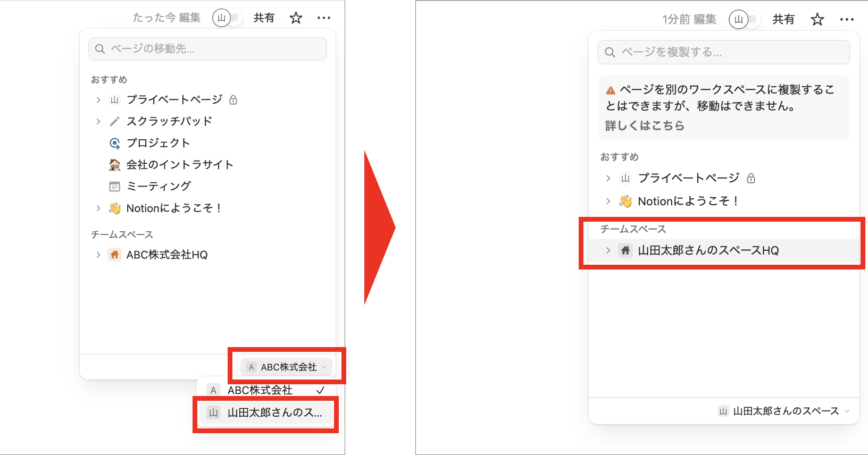Expand スクラッチパッド row
The height and width of the screenshot is (455, 868).
tap(98, 122)
